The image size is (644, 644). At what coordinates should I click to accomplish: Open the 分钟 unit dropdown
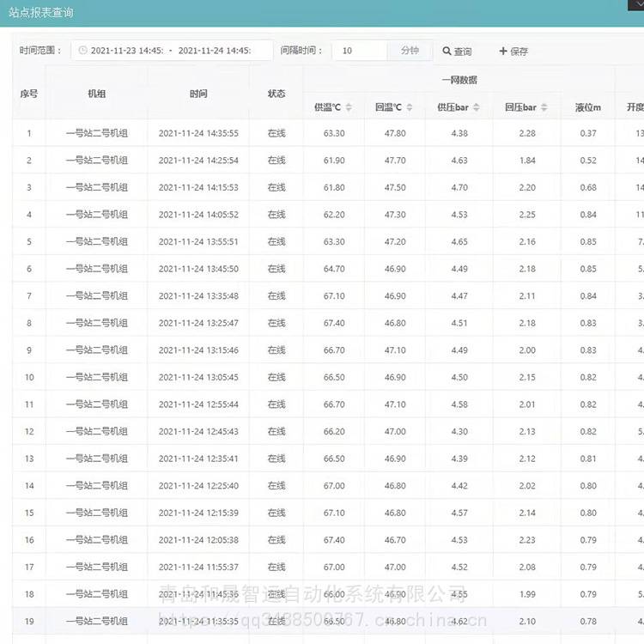[x=410, y=51]
